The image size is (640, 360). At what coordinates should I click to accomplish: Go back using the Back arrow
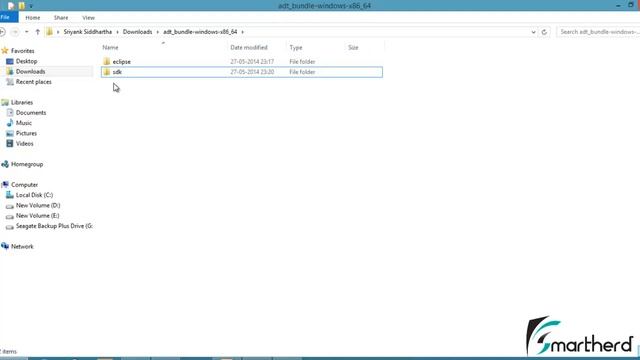coord(2,32)
